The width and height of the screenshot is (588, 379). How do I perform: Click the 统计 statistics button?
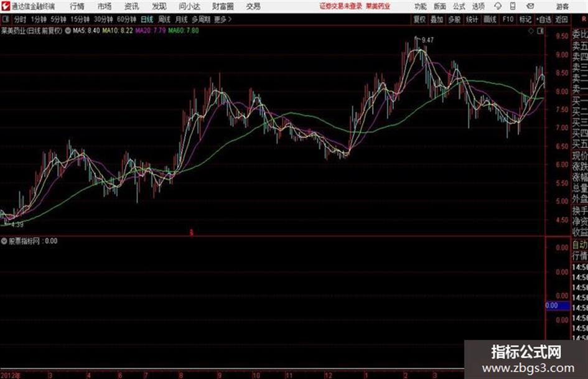coord(472,19)
